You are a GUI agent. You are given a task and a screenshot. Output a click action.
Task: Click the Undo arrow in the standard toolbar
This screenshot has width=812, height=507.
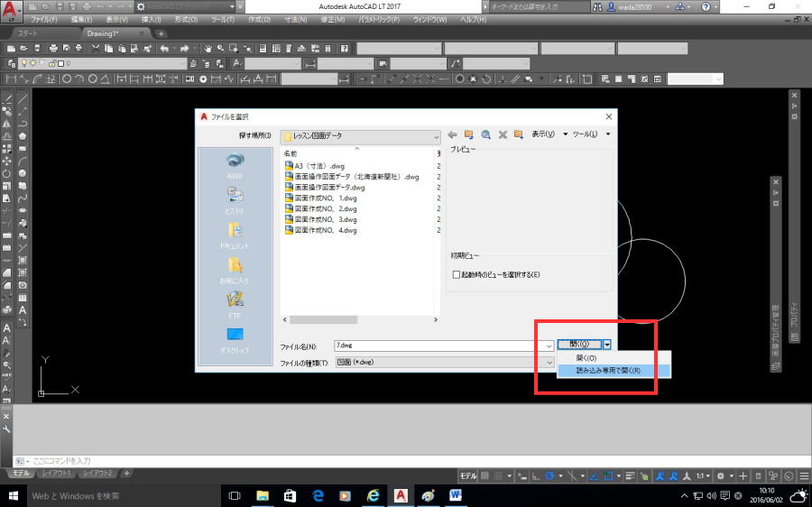pyautogui.click(x=164, y=49)
